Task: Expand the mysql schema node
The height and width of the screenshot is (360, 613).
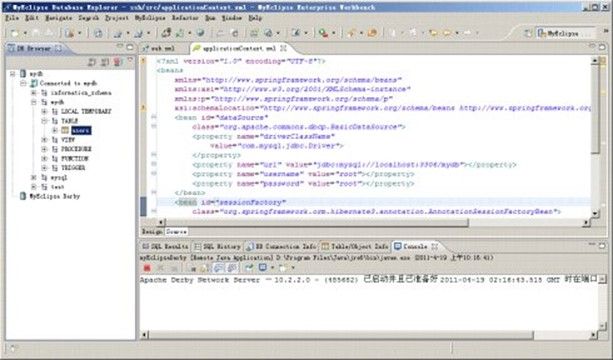Action: tap(34, 177)
